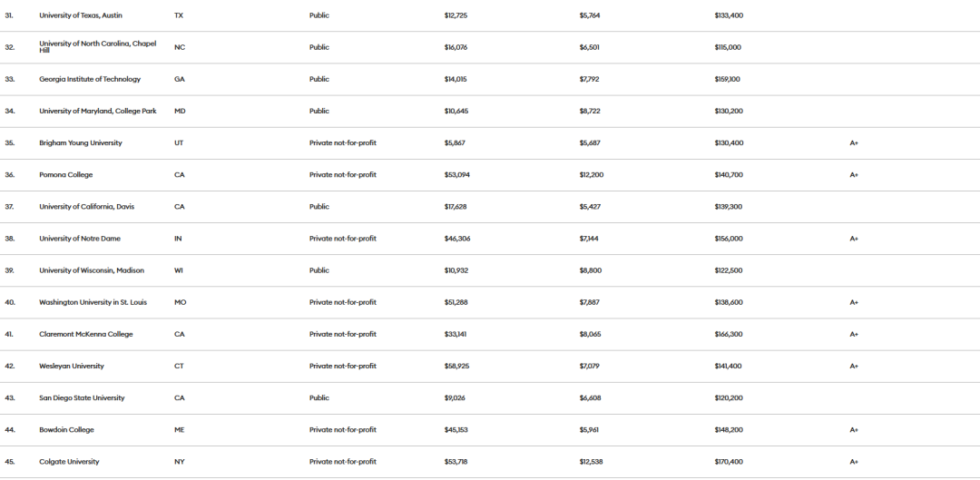
Task: Click Claremont McKenna College name
Action: click(86, 335)
